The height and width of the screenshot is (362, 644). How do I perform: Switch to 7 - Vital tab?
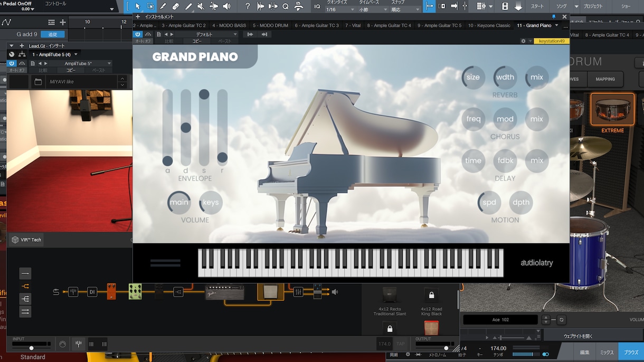point(353,25)
